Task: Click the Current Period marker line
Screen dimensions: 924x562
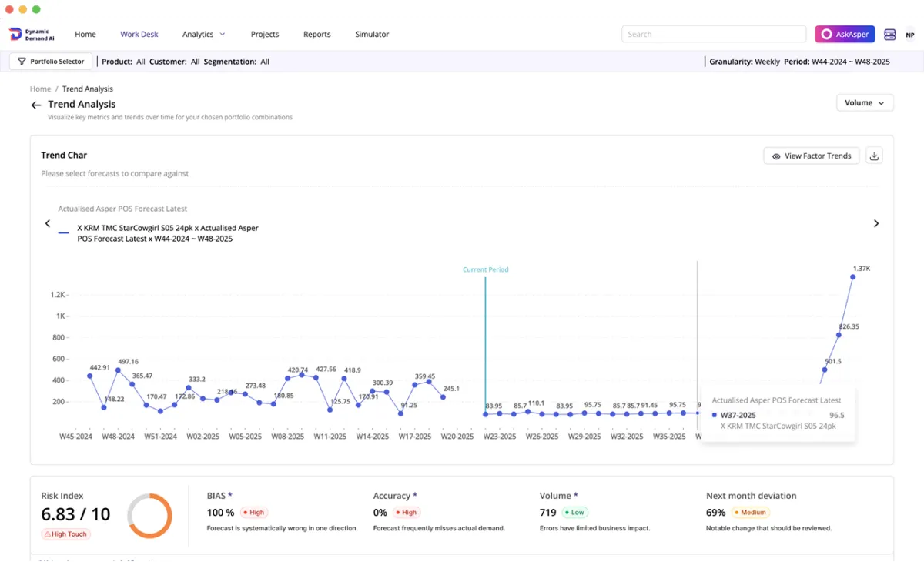Action: pos(485,346)
